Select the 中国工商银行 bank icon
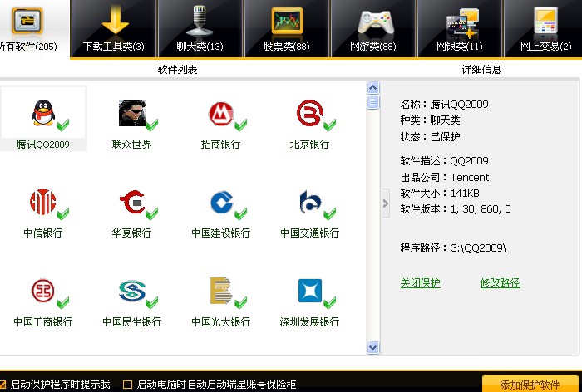 43,291
